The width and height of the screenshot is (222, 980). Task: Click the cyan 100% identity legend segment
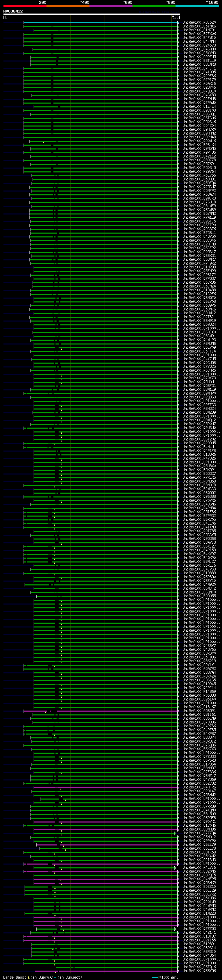point(197,6)
